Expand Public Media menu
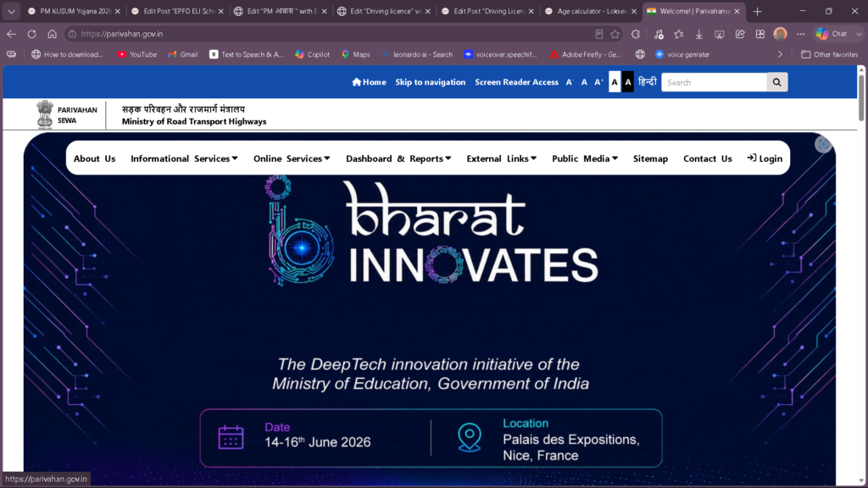 click(585, 158)
